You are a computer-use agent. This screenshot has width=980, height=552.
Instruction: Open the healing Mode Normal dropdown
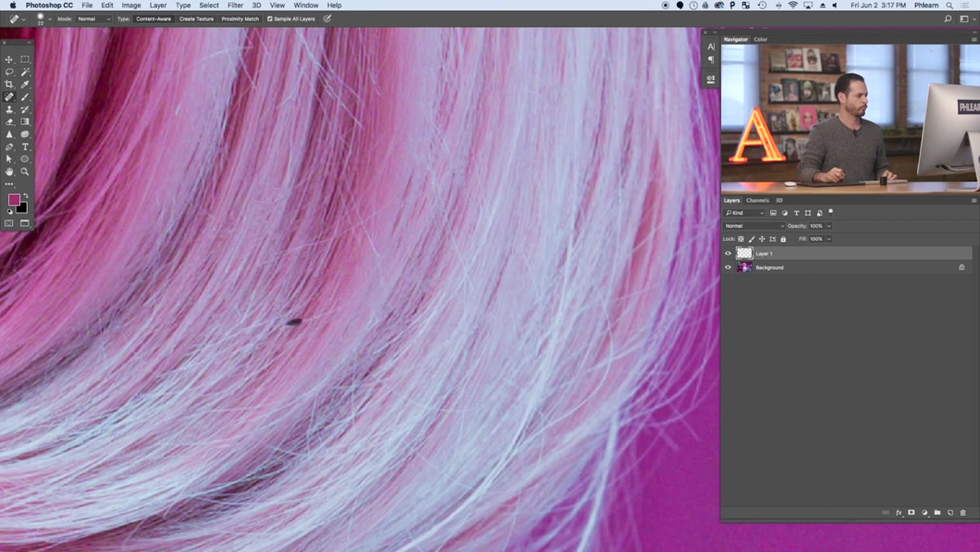[94, 19]
